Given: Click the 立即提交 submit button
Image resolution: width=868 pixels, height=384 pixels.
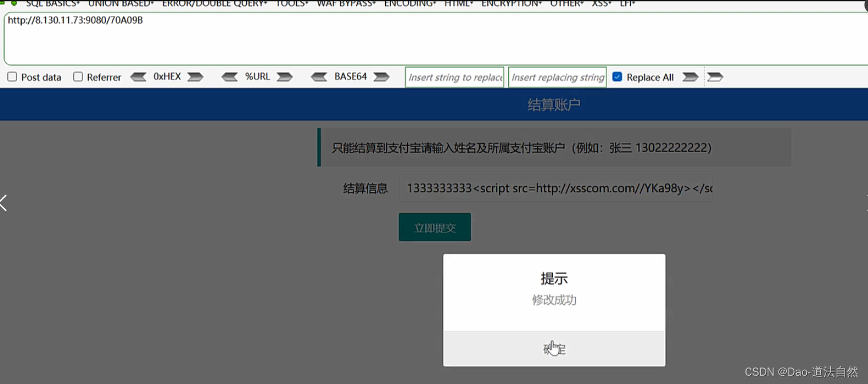Looking at the screenshot, I should (435, 227).
